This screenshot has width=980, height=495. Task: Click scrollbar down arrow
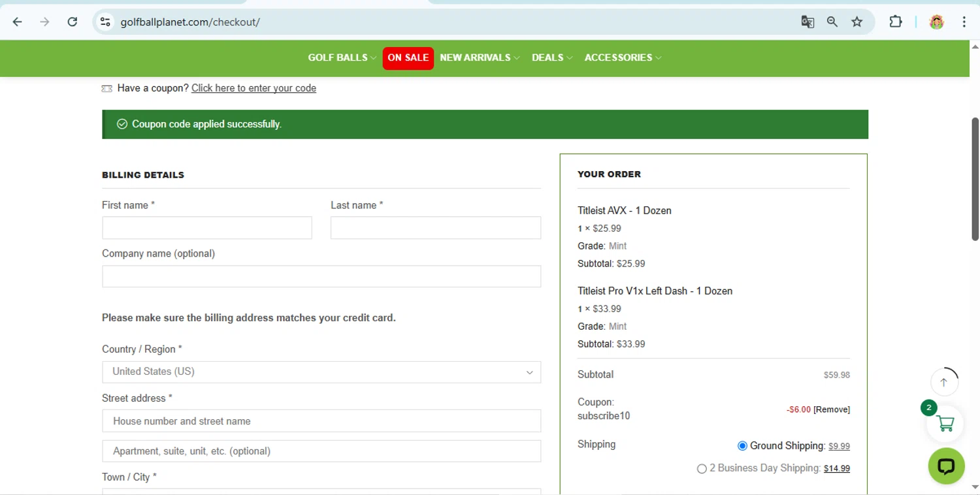[x=975, y=487]
